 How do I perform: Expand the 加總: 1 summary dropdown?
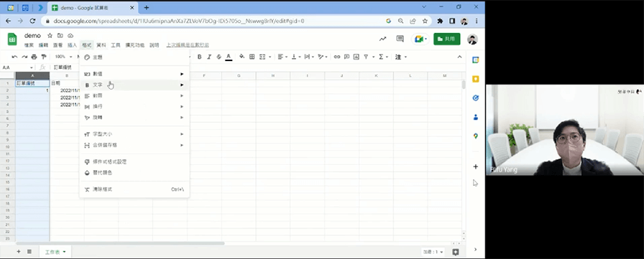[x=433, y=252]
